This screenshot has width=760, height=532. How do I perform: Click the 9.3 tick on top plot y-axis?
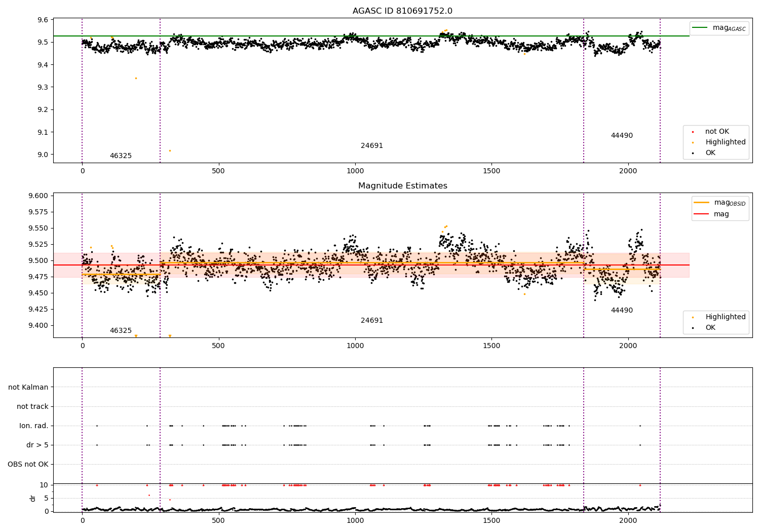[x=43, y=87]
